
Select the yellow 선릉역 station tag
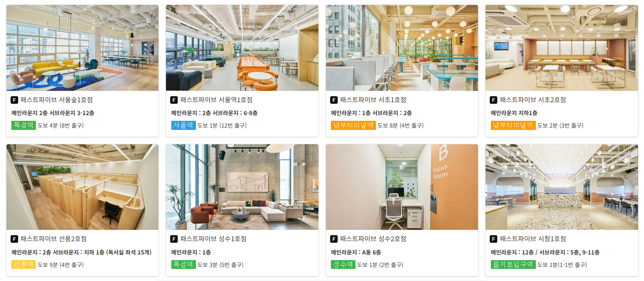point(23,265)
